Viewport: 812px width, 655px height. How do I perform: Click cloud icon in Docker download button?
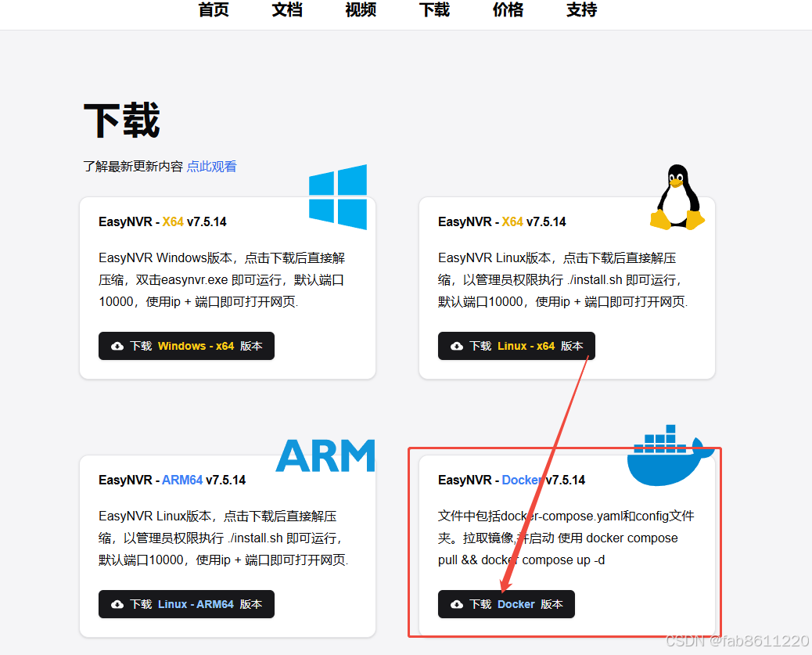tap(457, 604)
